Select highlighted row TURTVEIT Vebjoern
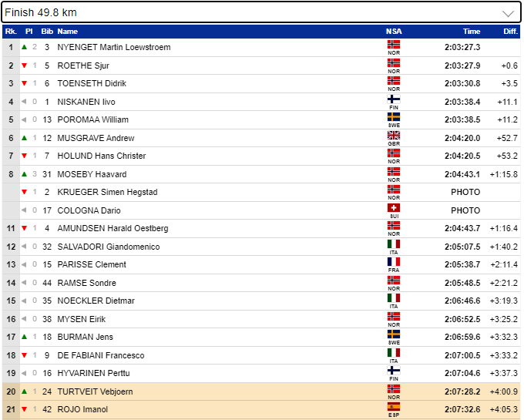The image size is (524, 420). click(95, 391)
